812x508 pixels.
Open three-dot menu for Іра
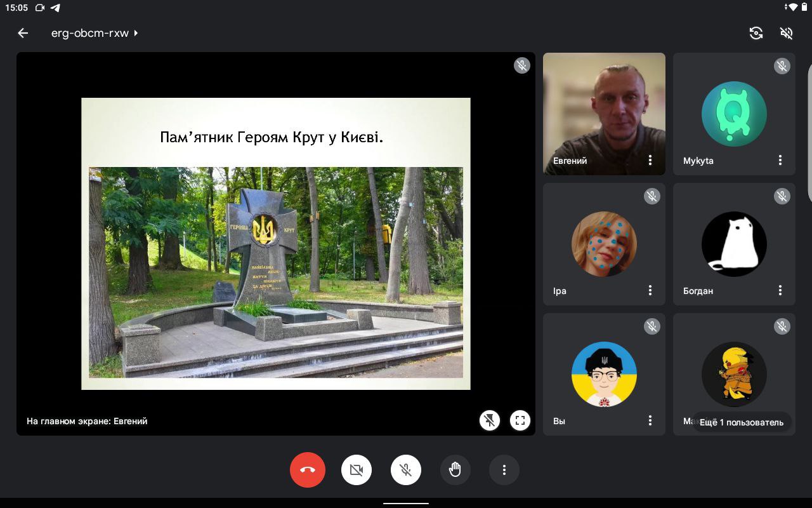pyautogui.click(x=650, y=291)
